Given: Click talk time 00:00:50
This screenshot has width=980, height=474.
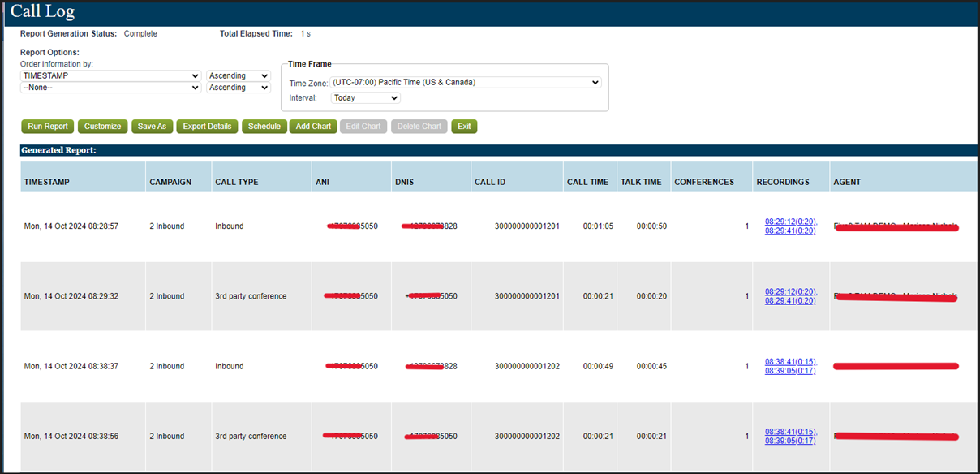Looking at the screenshot, I should click(x=651, y=226).
